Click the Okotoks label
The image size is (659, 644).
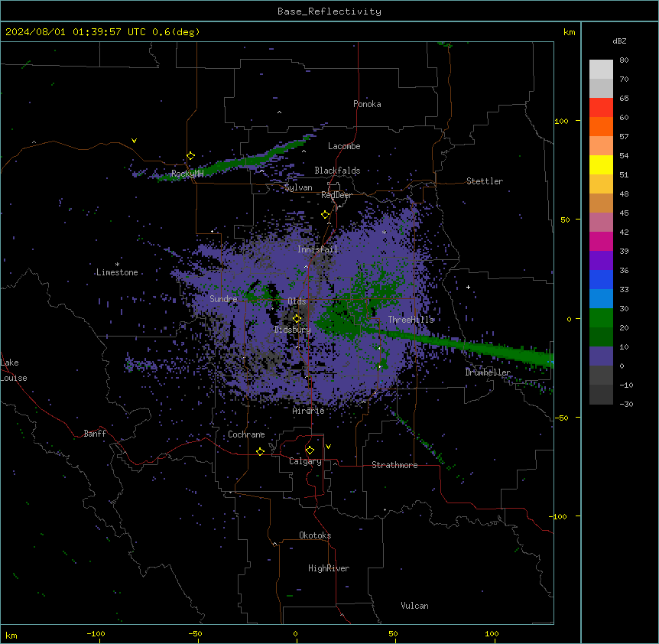(315, 535)
